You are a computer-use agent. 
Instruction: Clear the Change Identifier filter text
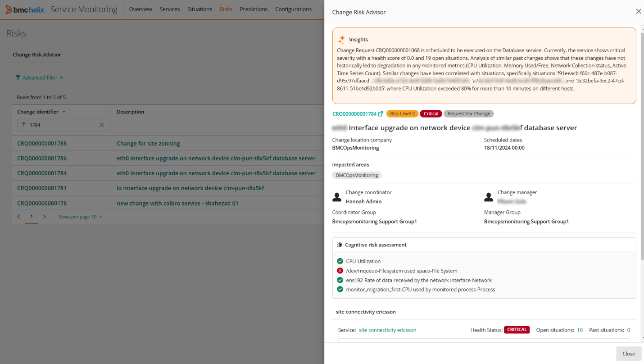point(102,125)
